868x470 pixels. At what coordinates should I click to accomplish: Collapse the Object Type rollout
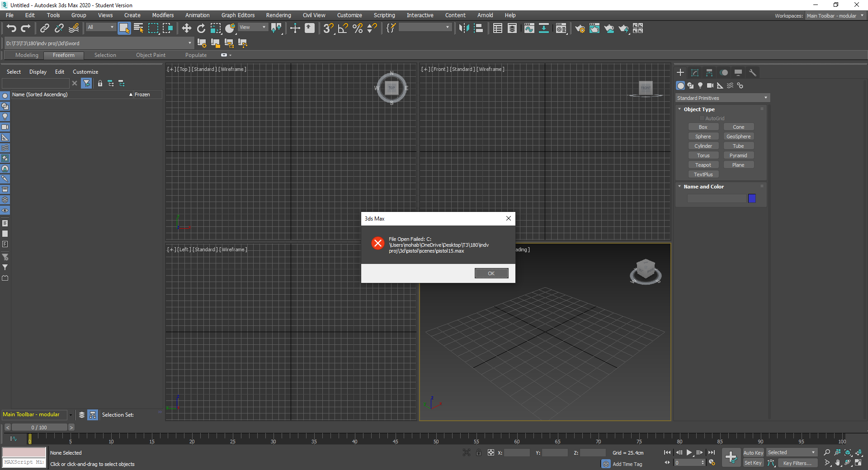coord(679,109)
